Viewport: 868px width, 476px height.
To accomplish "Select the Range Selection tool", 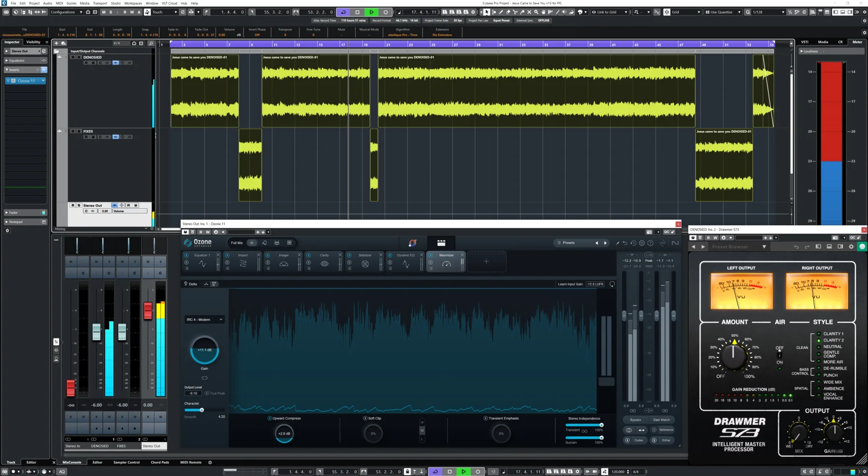I will click(x=494, y=12).
